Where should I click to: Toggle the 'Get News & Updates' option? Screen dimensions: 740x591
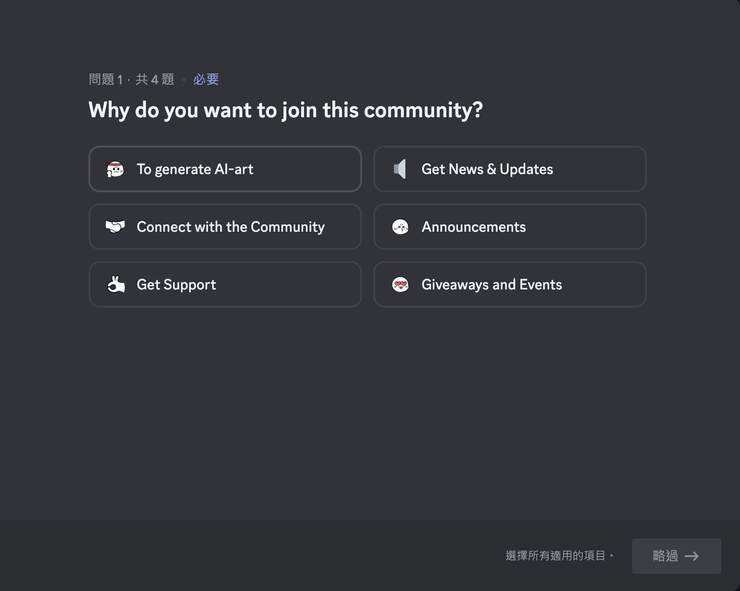[510, 169]
